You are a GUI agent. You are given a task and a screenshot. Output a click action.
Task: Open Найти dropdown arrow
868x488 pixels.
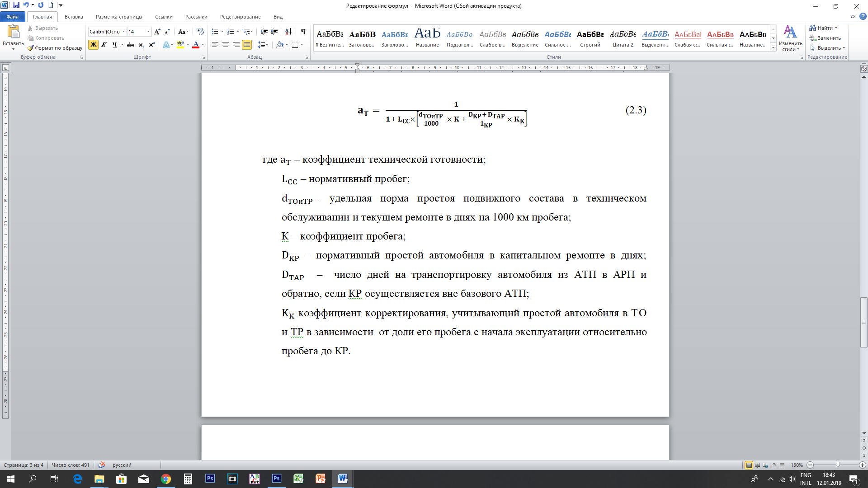[x=836, y=28]
